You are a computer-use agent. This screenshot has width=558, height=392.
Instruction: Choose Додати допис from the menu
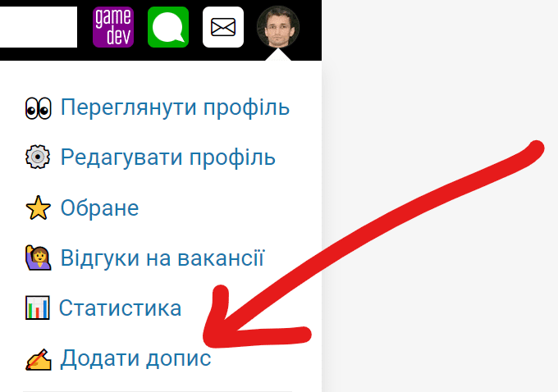[x=135, y=358]
